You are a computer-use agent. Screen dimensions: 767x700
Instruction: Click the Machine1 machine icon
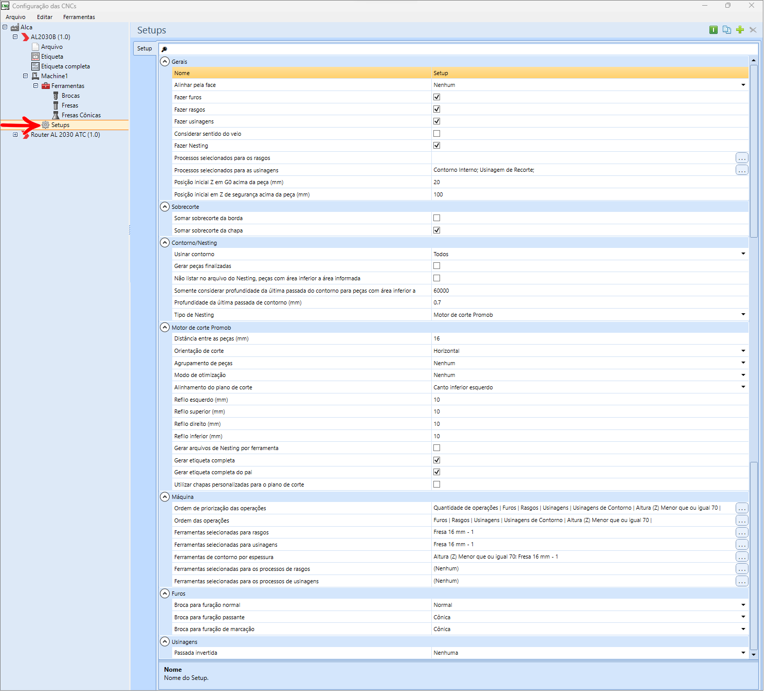tap(35, 76)
